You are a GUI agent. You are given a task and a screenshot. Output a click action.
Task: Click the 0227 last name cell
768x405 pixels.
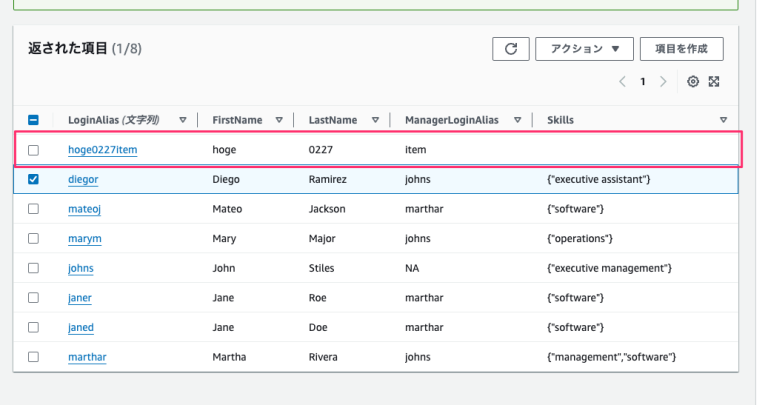point(320,150)
